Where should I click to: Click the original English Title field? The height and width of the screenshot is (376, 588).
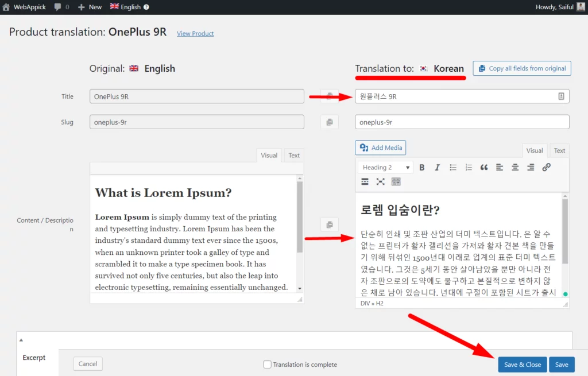197,96
